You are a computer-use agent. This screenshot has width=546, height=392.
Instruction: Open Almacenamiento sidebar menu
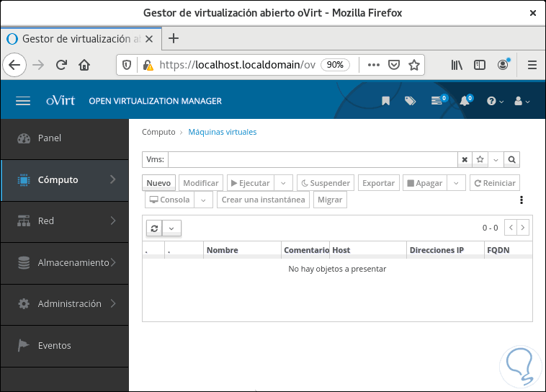point(65,262)
